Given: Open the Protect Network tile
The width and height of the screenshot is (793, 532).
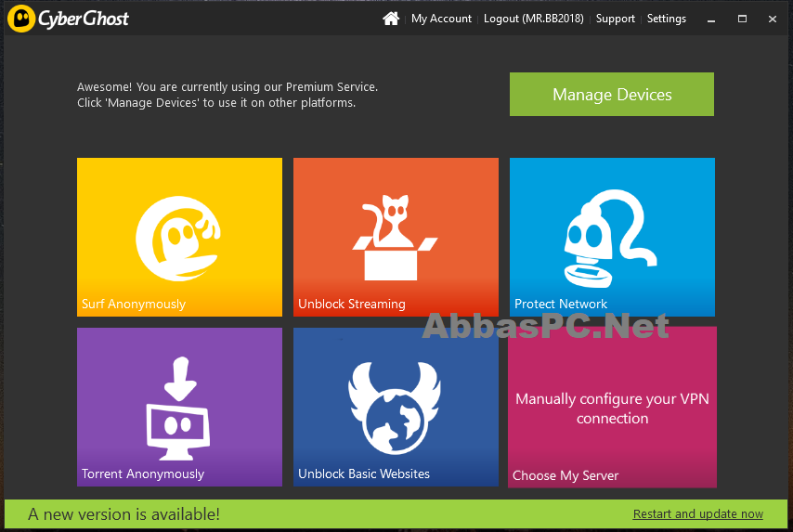Looking at the screenshot, I should coord(613,237).
